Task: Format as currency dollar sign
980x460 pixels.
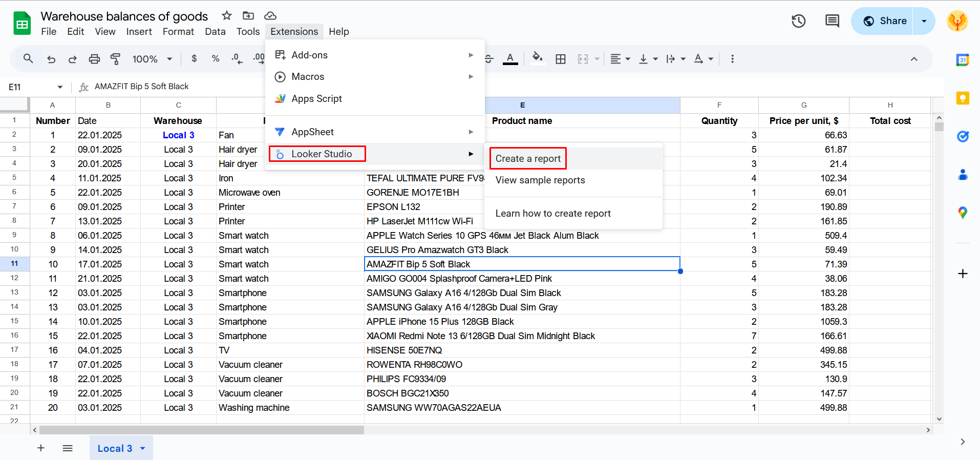Action: click(x=194, y=59)
